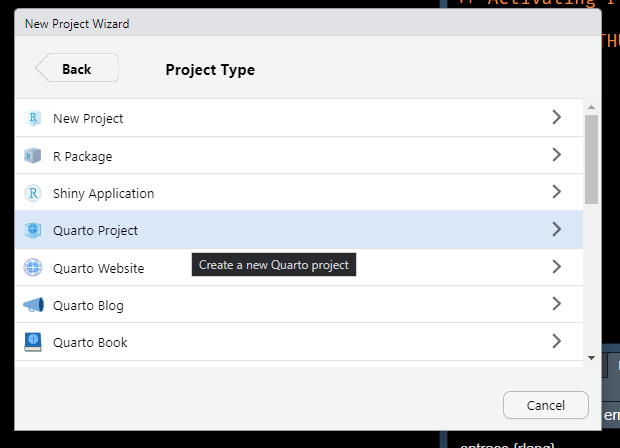Viewport: 620px width, 448px height.
Task: Cancel the New Project Wizard
Action: click(546, 405)
